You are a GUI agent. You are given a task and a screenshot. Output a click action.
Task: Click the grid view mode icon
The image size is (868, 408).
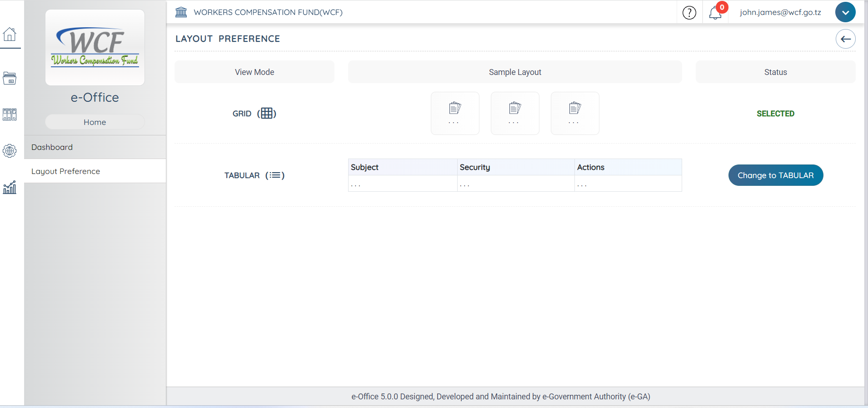tap(267, 114)
